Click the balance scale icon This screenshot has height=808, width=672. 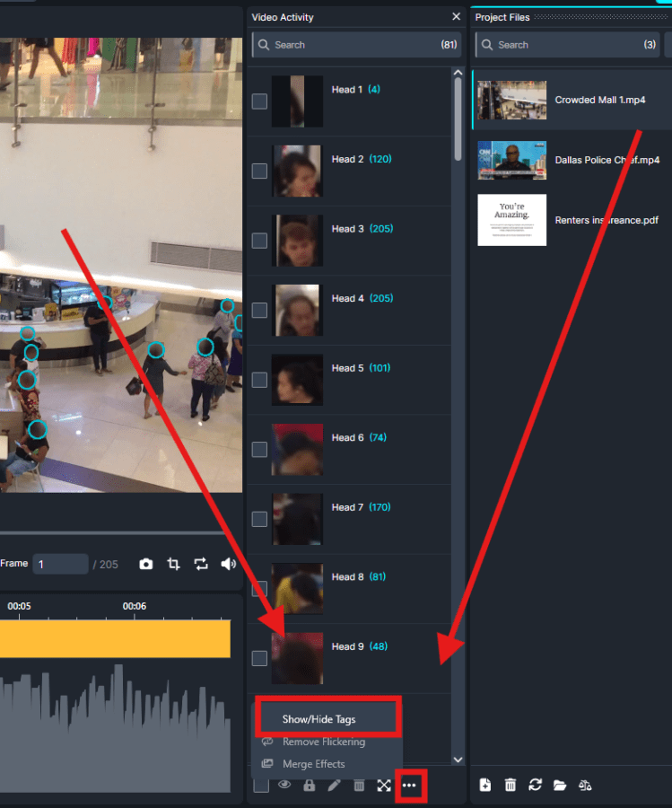[586, 785]
